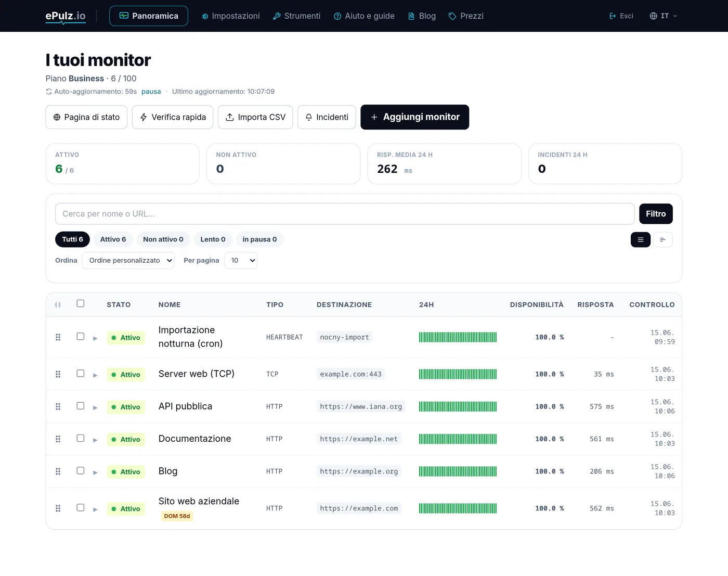Expand the Blog monitor row
The width and height of the screenshot is (728, 576).
coord(95,472)
